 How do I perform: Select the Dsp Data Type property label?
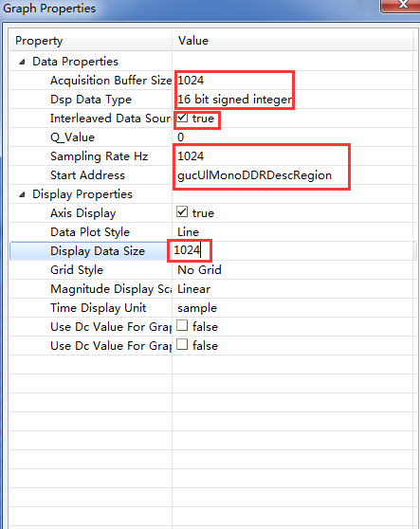(x=91, y=100)
